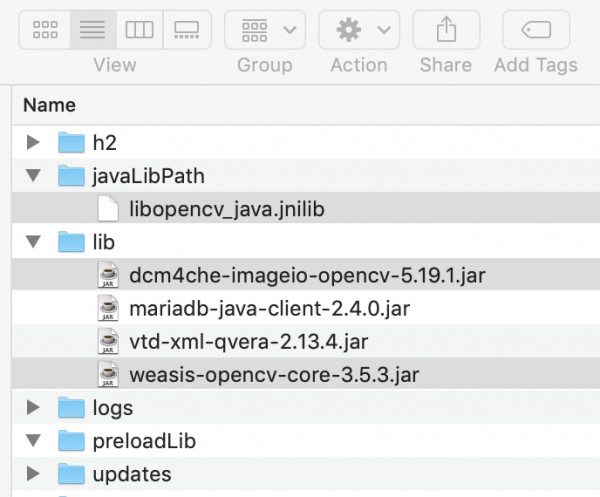The width and height of the screenshot is (600, 497).
Task: Select the javaLibPath folder name
Action: pos(148,176)
